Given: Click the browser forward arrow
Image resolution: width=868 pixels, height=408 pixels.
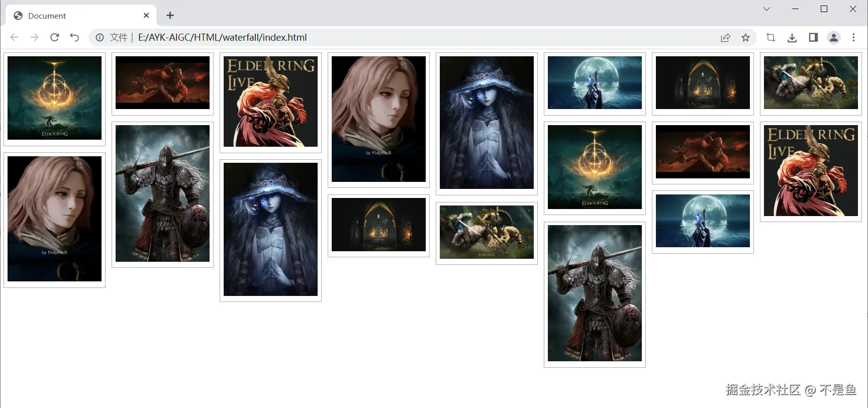Looking at the screenshot, I should [34, 37].
